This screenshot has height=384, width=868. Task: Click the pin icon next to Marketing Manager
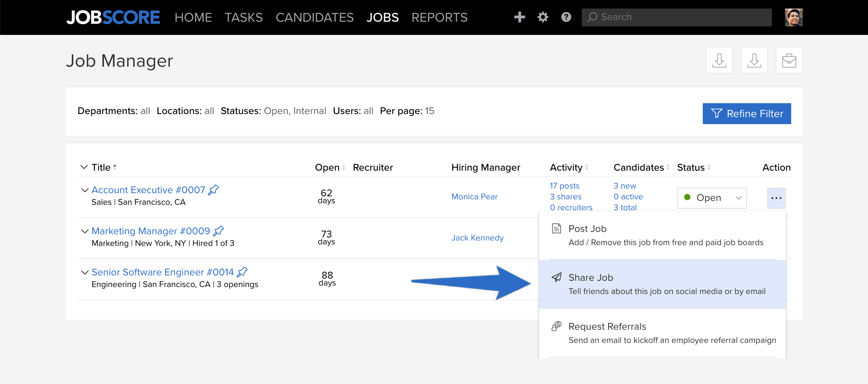click(219, 231)
